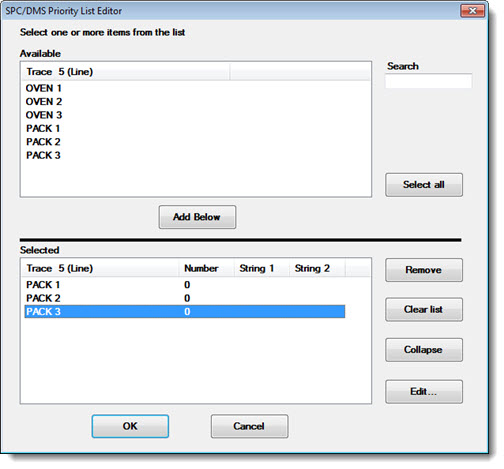Select OVEN 2 in Available list
The width and height of the screenshot is (504, 469).
tap(44, 102)
